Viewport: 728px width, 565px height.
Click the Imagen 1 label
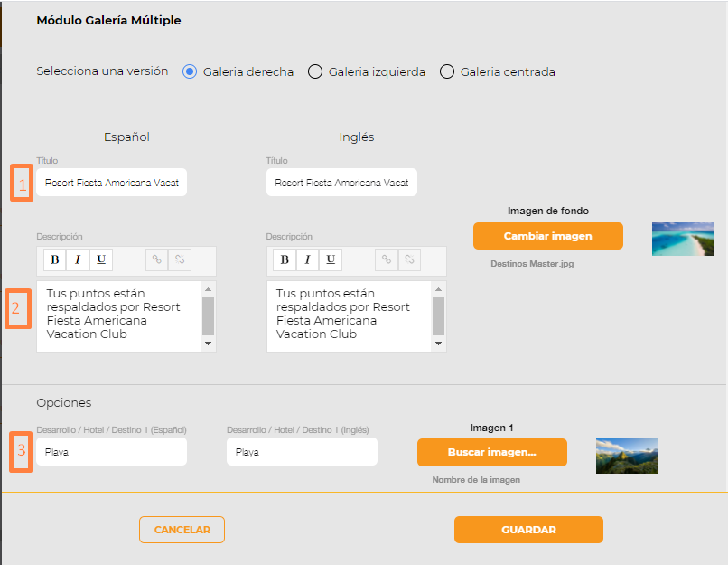point(491,428)
